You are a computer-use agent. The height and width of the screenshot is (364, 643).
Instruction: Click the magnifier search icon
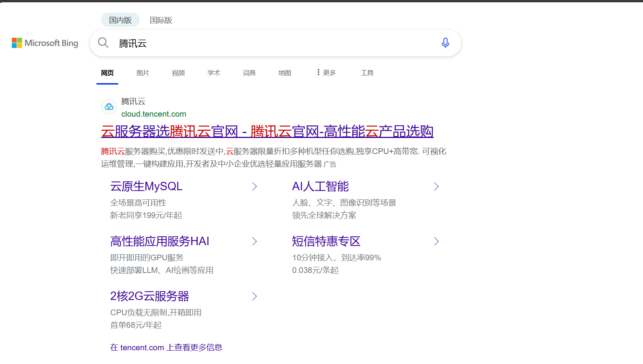click(x=103, y=43)
